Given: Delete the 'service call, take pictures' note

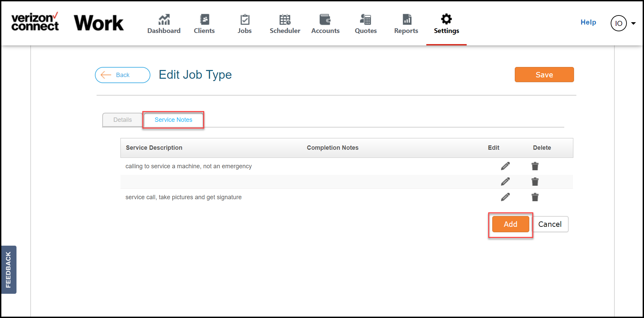Looking at the screenshot, I should pos(535,197).
